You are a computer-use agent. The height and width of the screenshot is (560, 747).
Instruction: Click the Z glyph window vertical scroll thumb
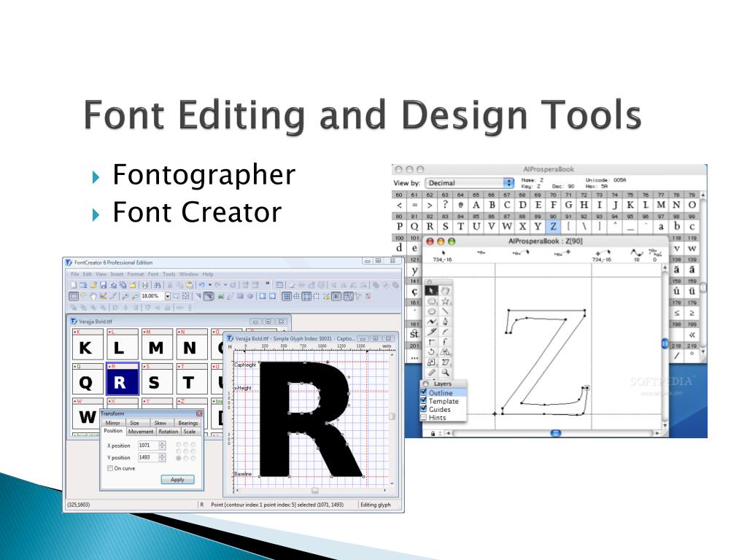[665, 343]
